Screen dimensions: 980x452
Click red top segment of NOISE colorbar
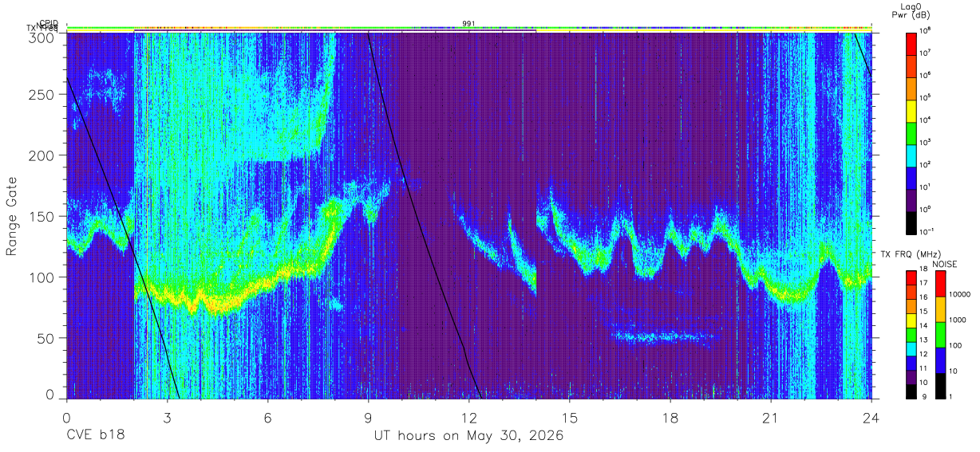tap(940, 284)
